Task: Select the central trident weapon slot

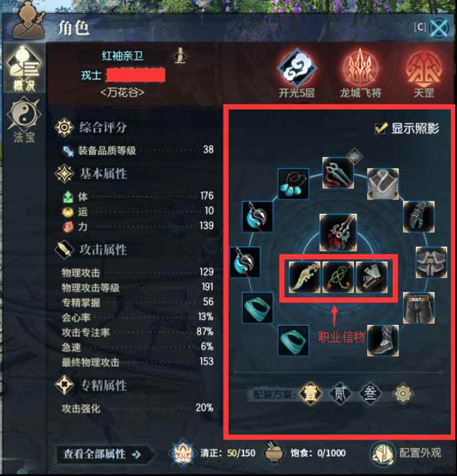Action: pyautogui.click(x=338, y=233)
